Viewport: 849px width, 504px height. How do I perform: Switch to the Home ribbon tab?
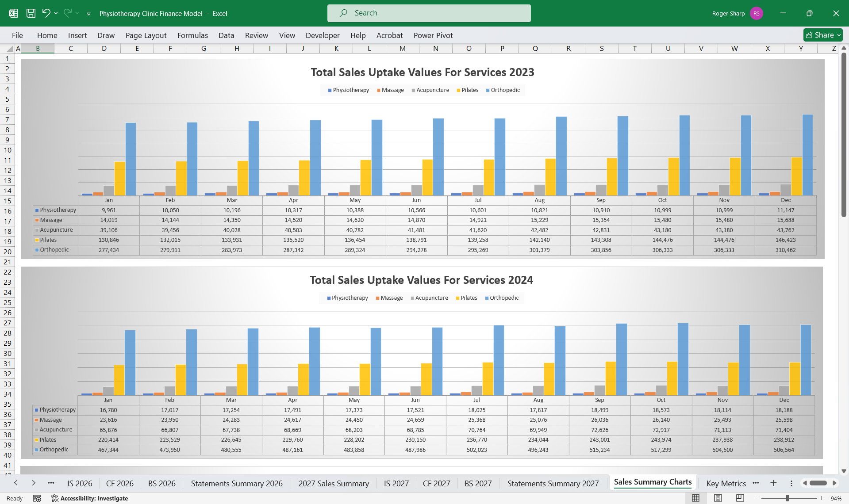point(47,35)
